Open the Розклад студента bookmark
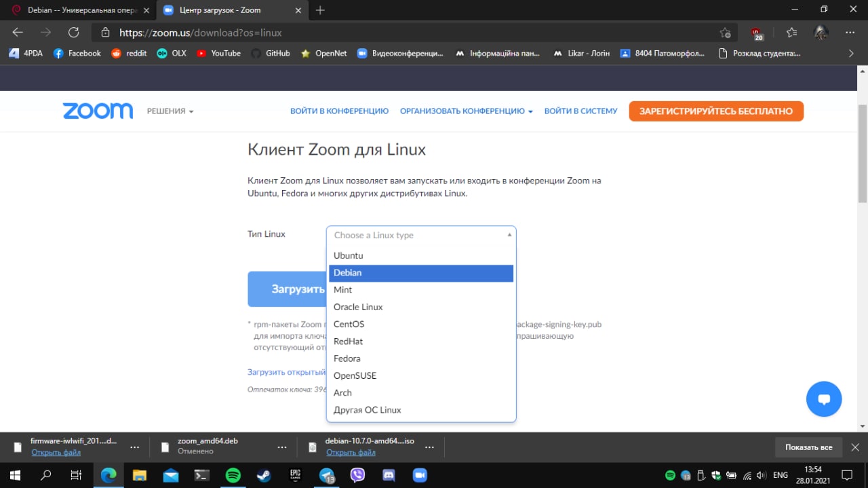868x488 pixels. [x=759, y=53]
